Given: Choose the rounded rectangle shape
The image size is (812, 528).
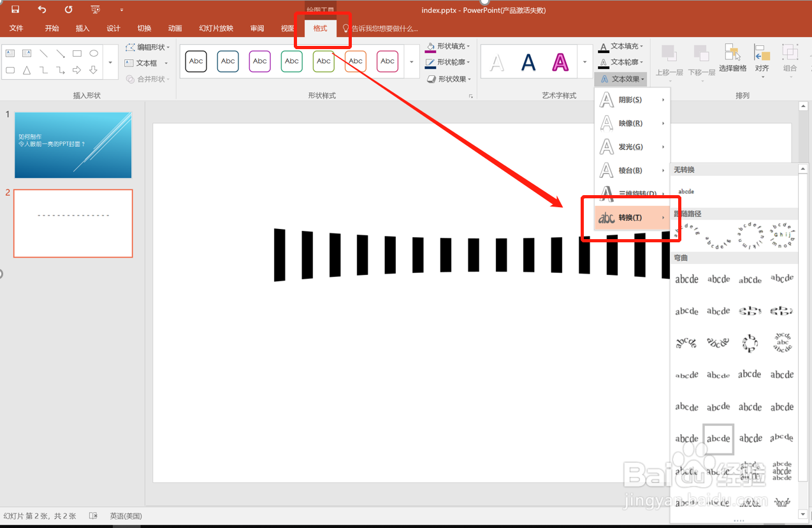Looking at the screenshot, I should click(10, 70).
